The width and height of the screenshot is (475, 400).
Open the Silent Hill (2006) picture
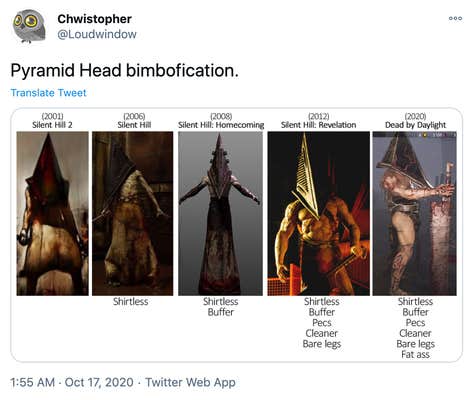133,213
